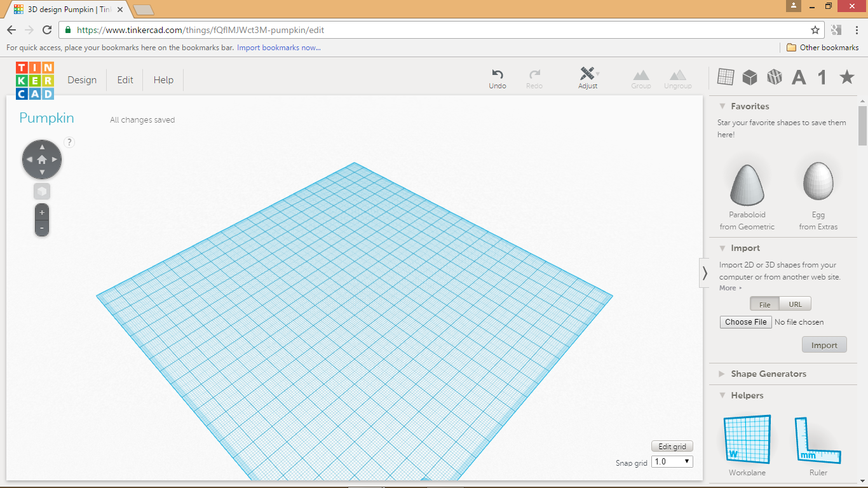Open the Snap grid value dropdown
The width and height of the screenshot is (868, 488).
pyautogui.click(x=672, y=461)
